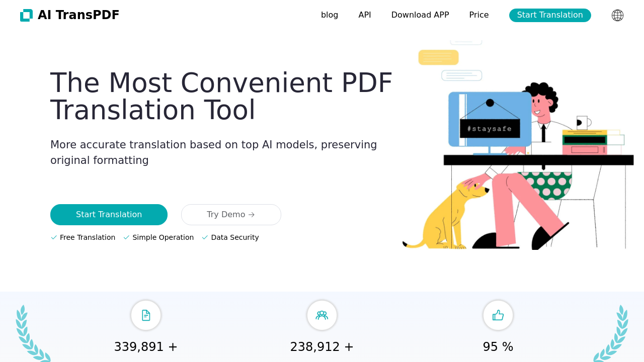Click the users group icon above 238,912
This screenshot has height=362, width=644.
pyautogui.click(x=322, y=315)
